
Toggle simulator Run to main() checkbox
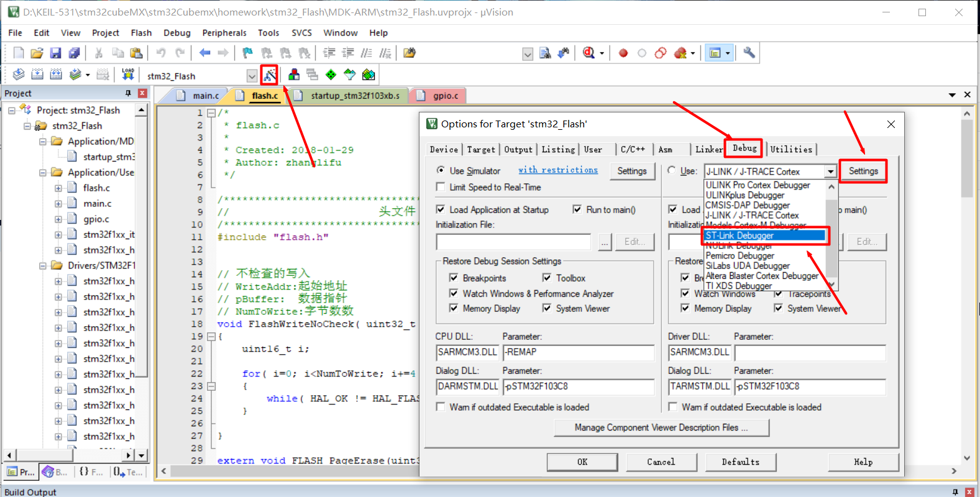tap(577, 209)
